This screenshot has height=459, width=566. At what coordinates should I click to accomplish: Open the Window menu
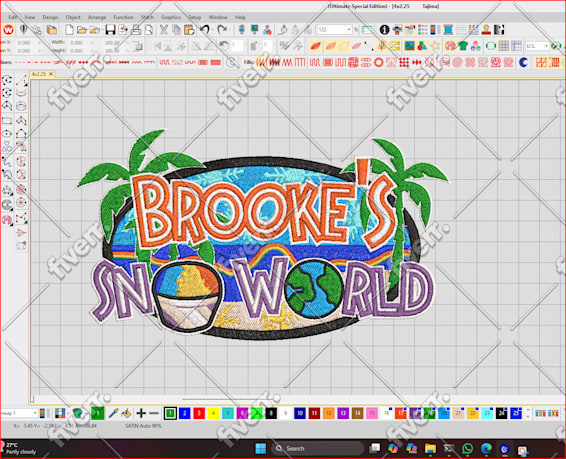click(218, 17)
